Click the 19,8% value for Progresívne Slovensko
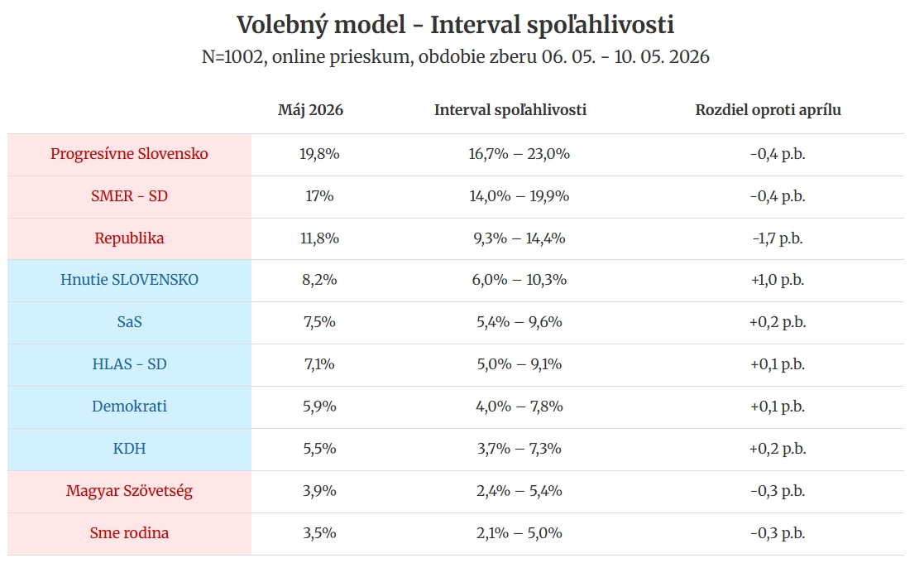This screenshot has width=924, height=563. click(x=319, y=155)
